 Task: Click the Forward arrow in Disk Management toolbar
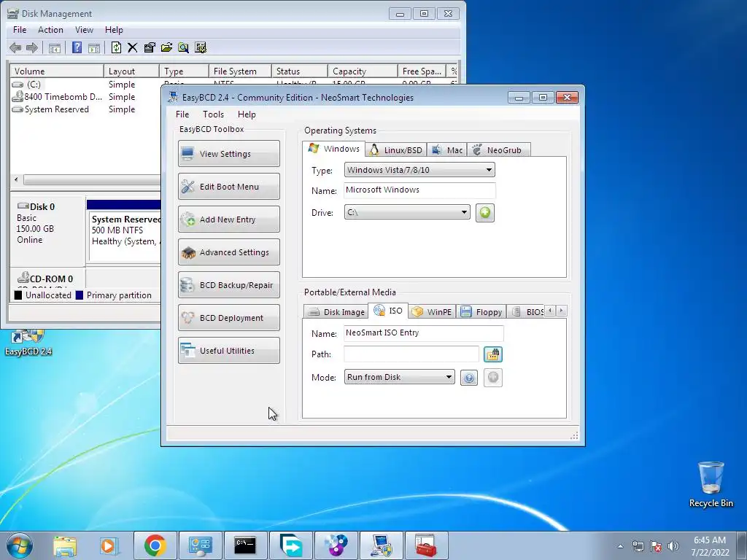click(32, 47)
